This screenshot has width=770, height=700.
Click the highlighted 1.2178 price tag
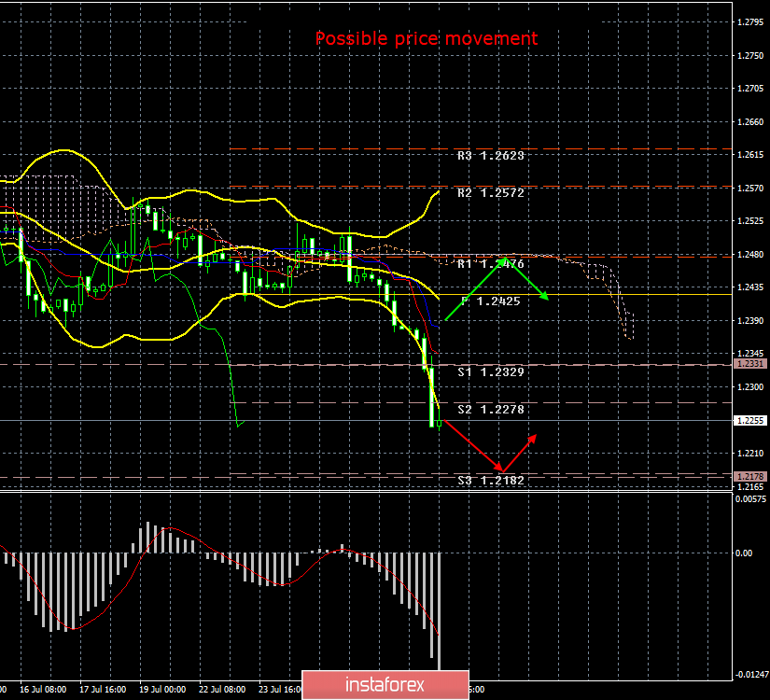(x=749, y=477)
